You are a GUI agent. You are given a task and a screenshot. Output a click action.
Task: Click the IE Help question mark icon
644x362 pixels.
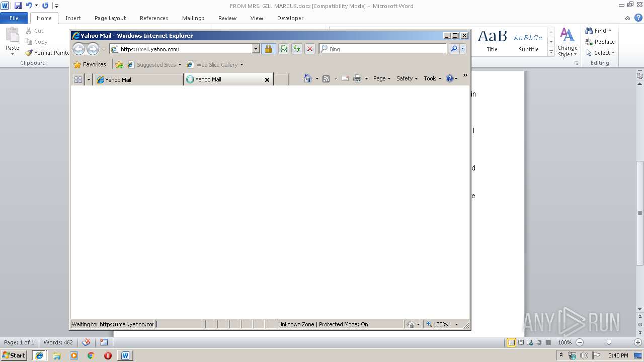coord(450,78)
